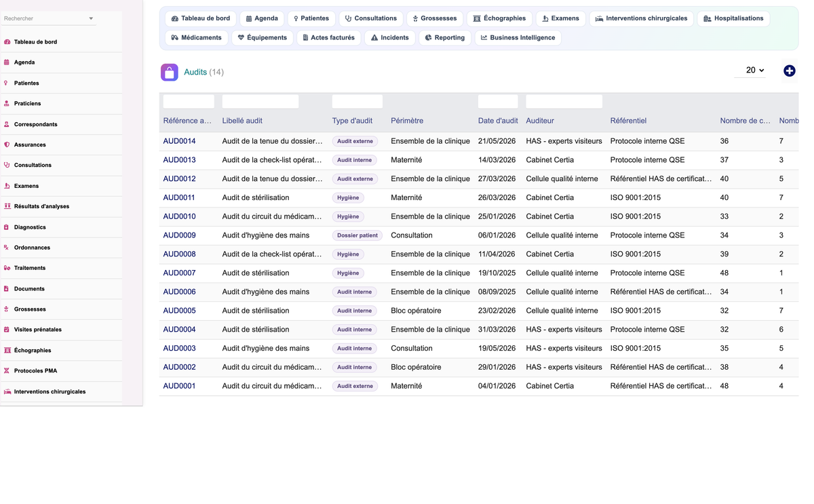The height and width of the screenshot is (504, 814).
Task: Click the Type d'audit filter field
Action: coord(357,102)
